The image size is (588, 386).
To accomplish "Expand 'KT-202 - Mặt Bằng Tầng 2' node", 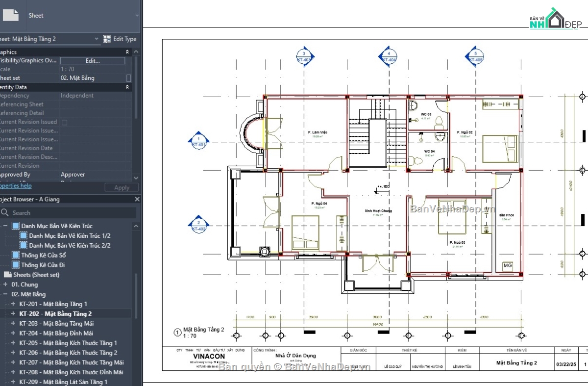I will (13, 314).
